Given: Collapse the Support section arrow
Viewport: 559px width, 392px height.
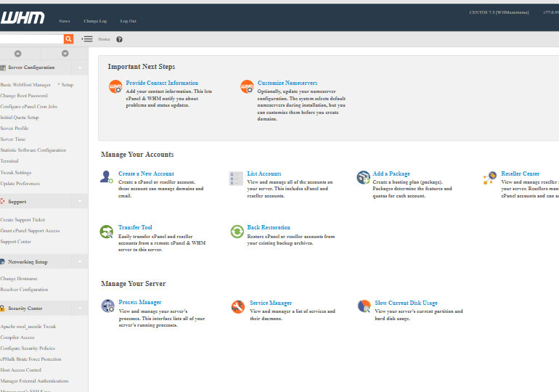Looking at the screenshot, I should [x=80, y=201].
